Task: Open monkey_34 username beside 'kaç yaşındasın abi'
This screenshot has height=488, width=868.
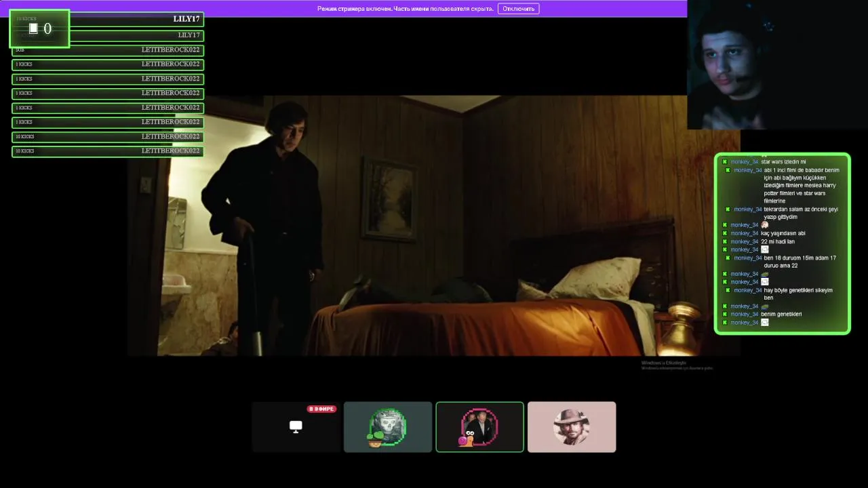Action: tap(745, 233)
